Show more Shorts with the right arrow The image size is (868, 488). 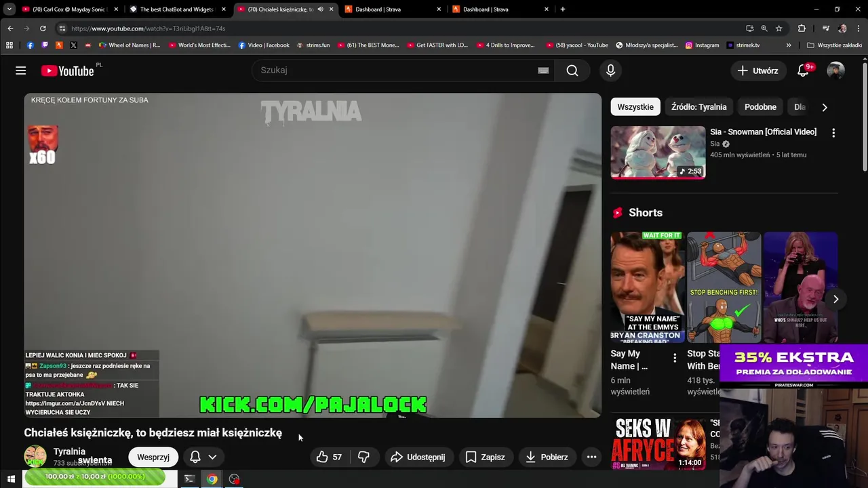(x=835, y=299)
